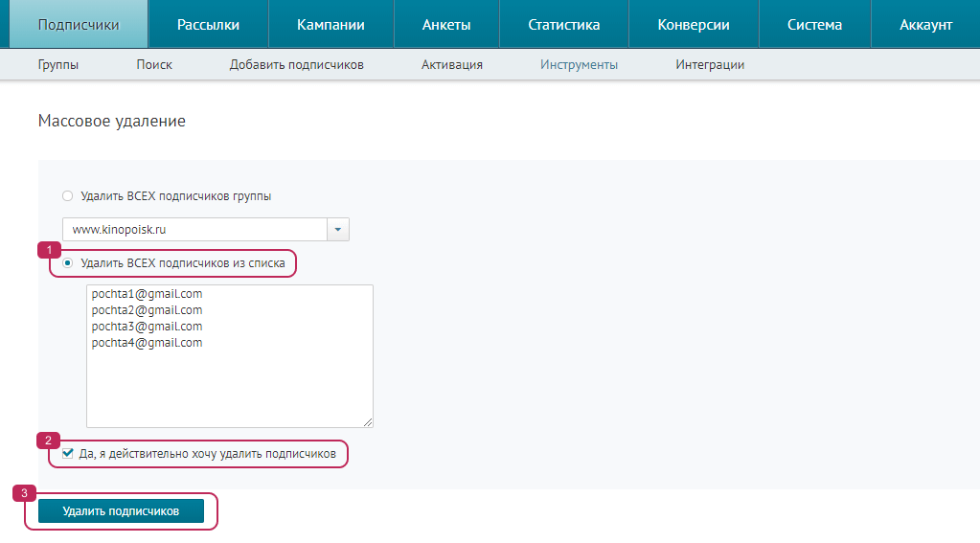Click the Удалить подписчиков button
The height and width of the screenshot is (543, 980).
click(121, 511)
